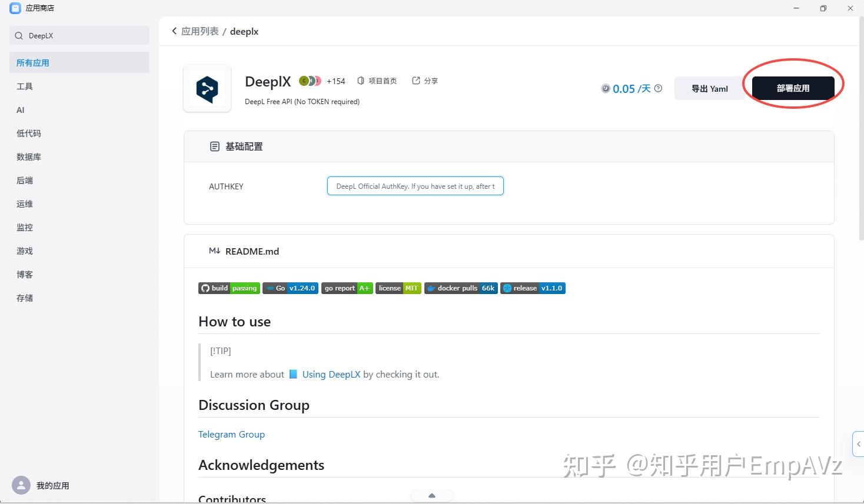
Task: Click the 应用商店 window app icon
Action: click(15, 8)
